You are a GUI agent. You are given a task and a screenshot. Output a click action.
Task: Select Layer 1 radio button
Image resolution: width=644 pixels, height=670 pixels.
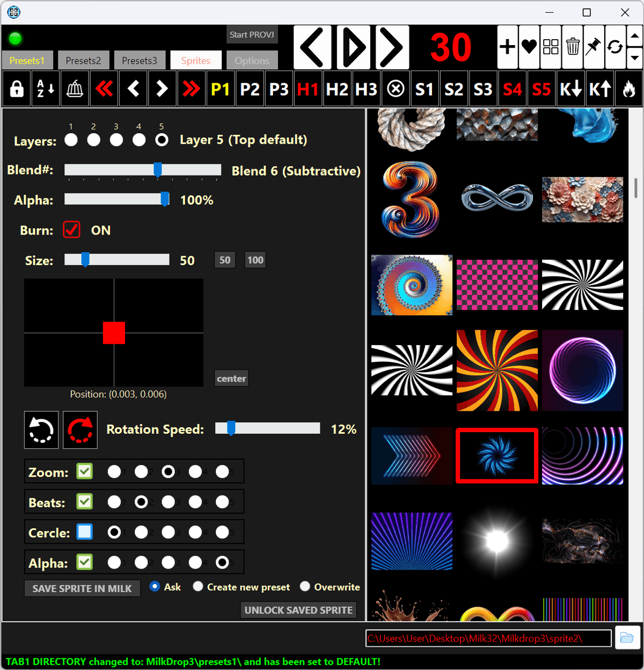(x=71, y=140)
